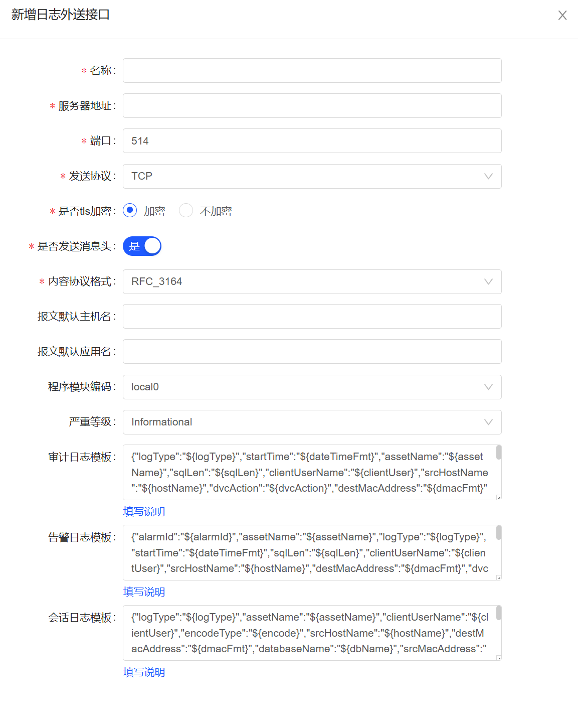Toggle the 是否发送消息头 switch

pos(142,246)
